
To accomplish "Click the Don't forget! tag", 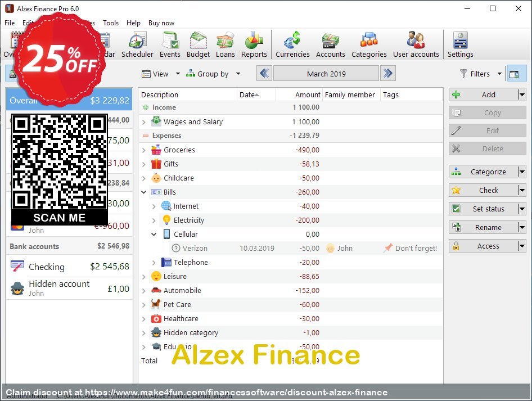I will [x=410, y=249].
